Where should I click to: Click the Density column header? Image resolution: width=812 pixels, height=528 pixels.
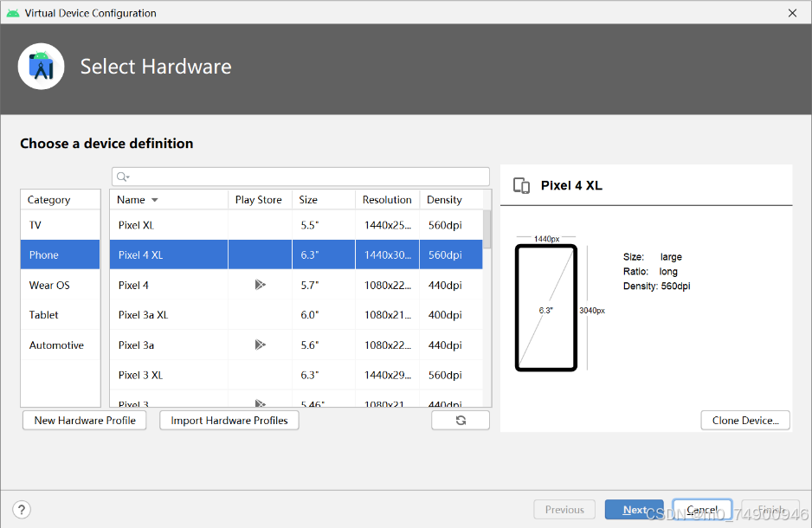(451, 200)
